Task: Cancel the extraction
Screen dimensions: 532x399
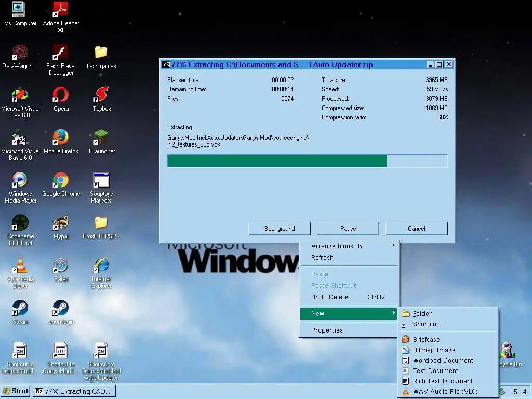Action: coord(416,229)
